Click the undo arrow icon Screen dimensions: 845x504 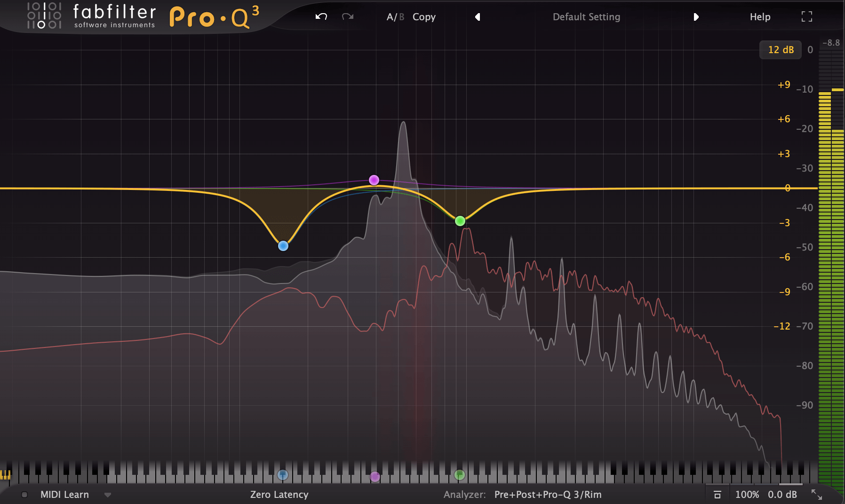pos(320,16)
